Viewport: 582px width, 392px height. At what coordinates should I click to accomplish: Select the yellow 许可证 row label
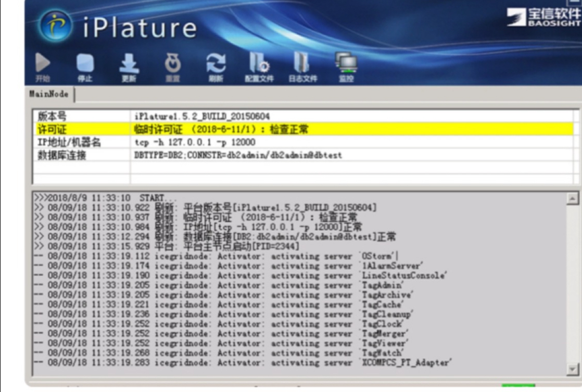(x=52, y=129)
